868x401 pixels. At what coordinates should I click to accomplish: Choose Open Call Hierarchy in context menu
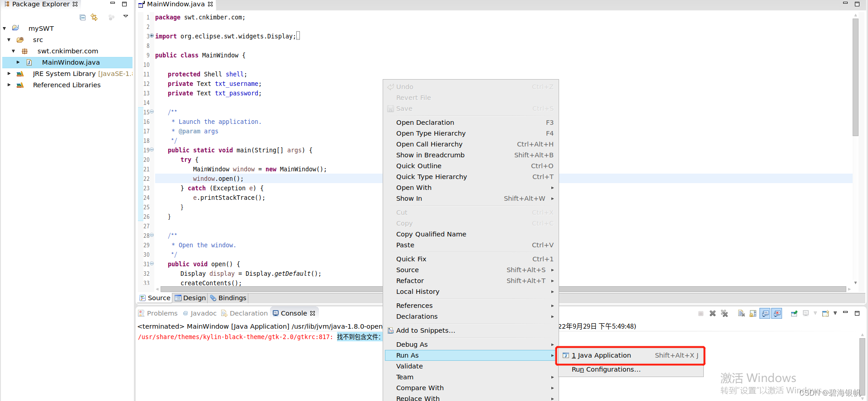coord(471,144)
